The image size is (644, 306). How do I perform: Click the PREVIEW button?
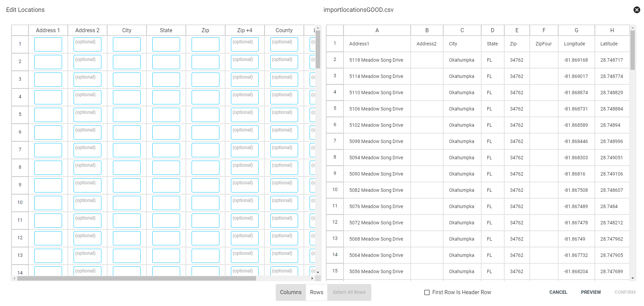point(591,292)
